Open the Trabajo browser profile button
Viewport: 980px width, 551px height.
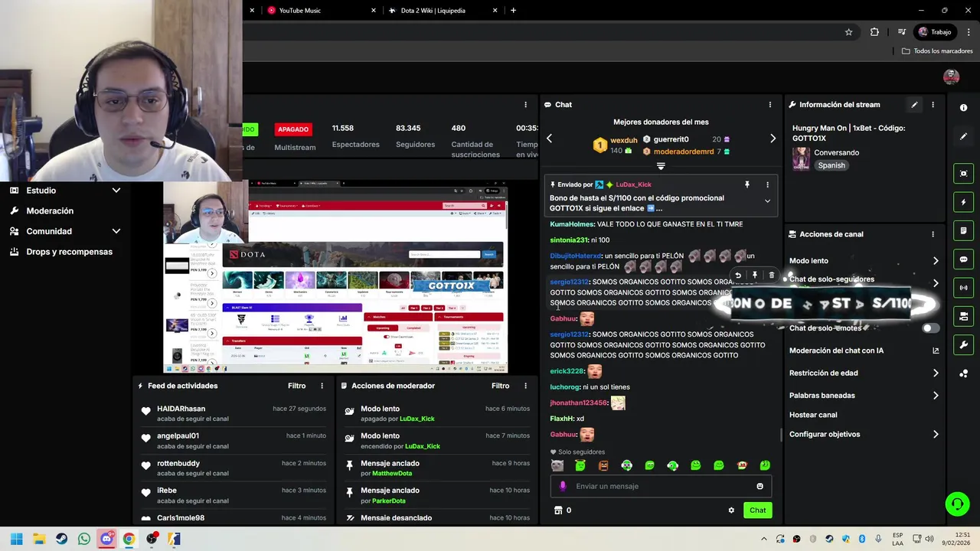936,32
